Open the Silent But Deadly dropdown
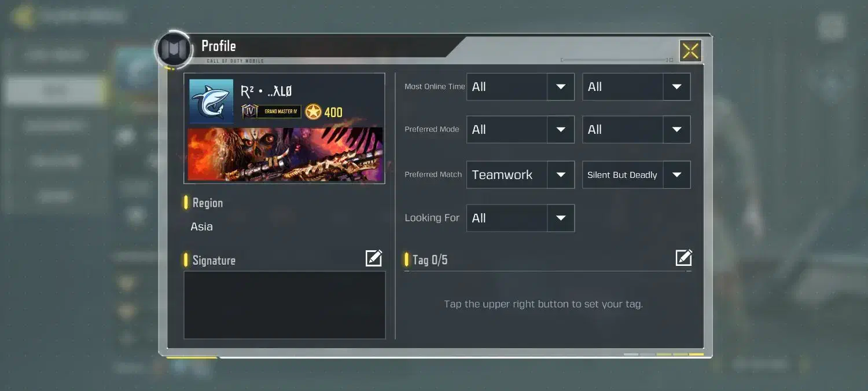 [636, 175]
